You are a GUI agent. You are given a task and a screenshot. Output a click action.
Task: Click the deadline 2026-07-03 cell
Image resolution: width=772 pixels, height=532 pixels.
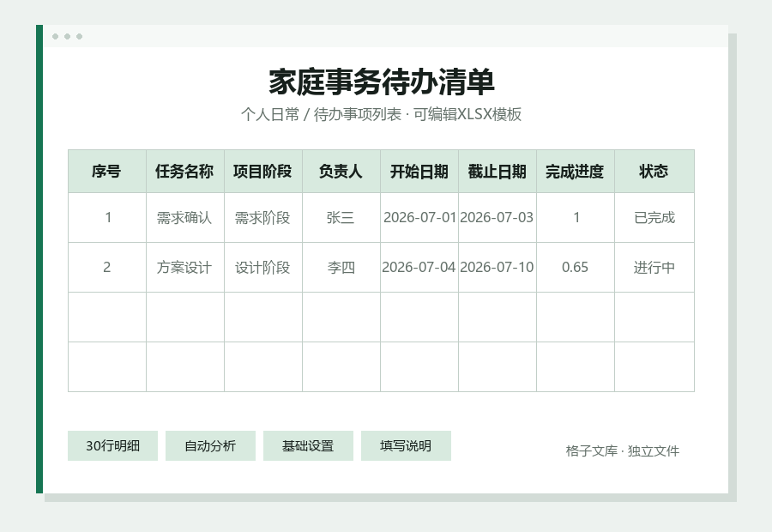(x=498, y=218)
